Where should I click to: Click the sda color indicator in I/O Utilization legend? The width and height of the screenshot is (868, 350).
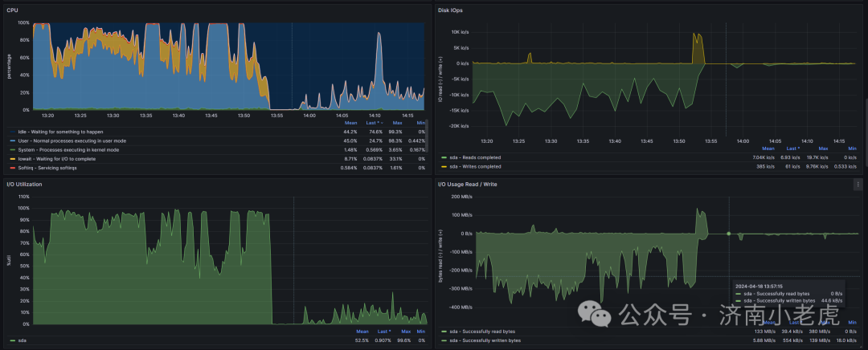[x=12, y=340]
